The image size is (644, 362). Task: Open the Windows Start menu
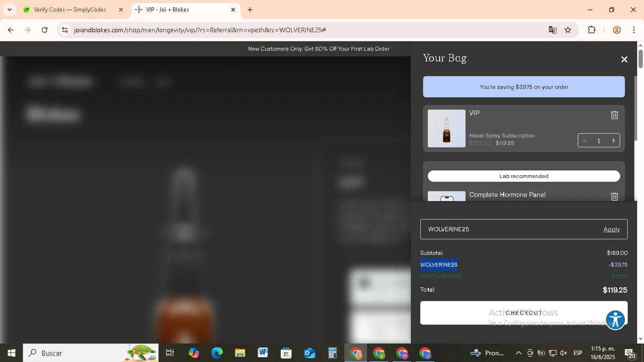(12, 353)
